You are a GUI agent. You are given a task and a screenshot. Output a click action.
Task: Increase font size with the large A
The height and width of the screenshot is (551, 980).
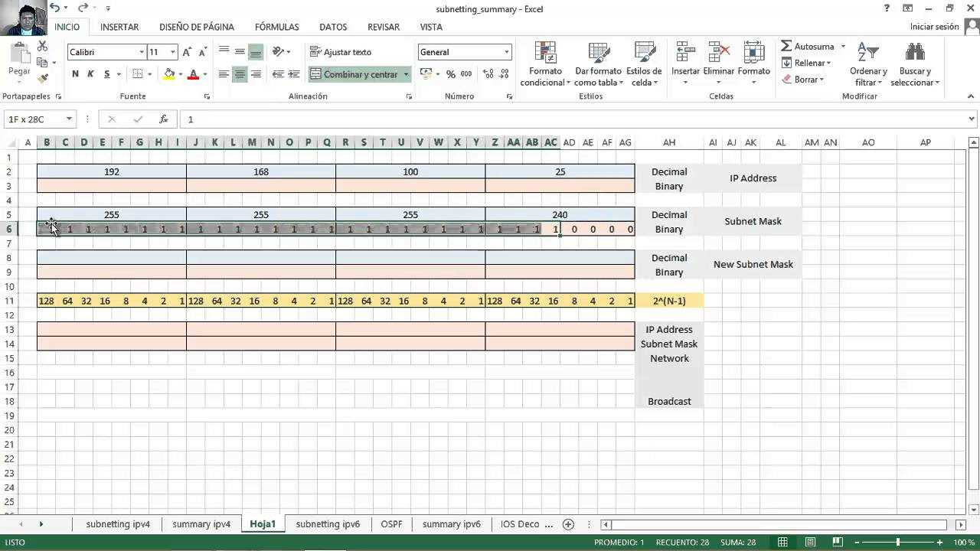(188, 52)
